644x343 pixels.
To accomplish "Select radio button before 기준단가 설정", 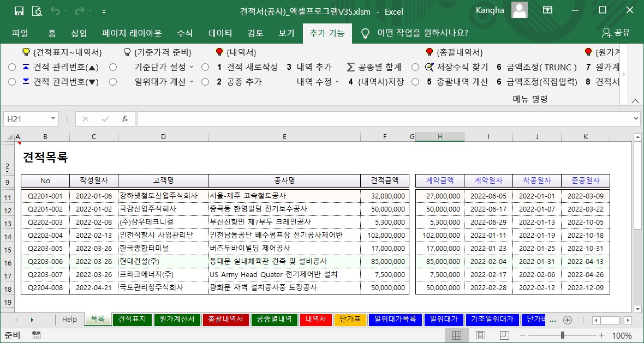I will point(113,67).
